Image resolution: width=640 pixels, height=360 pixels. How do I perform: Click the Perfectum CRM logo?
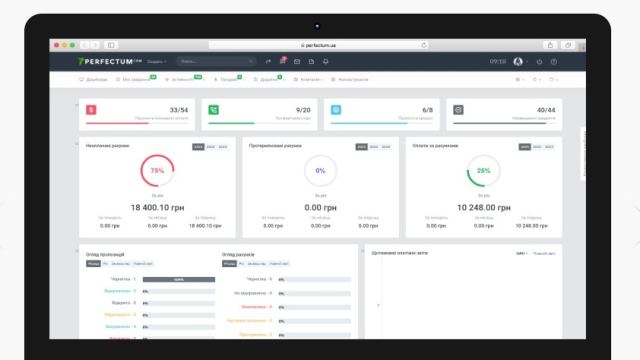tap(110, 62)
